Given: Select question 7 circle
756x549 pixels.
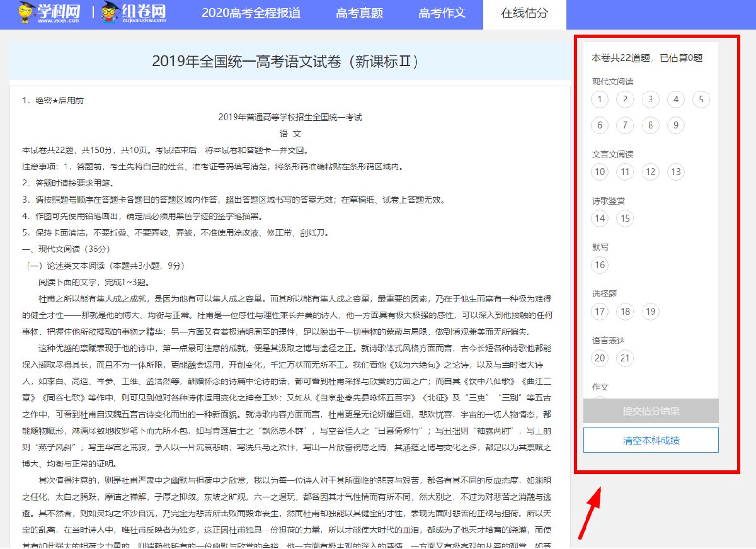Looking at the screenshot, I should click(625, 125).
